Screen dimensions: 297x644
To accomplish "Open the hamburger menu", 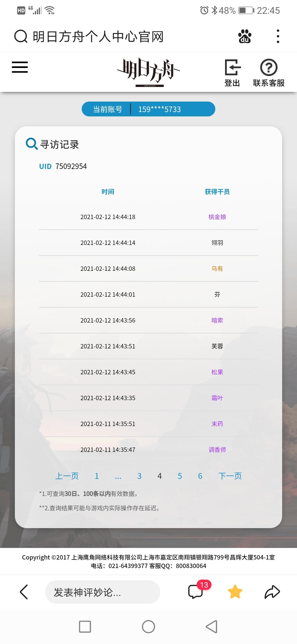I will pos(20,67).
